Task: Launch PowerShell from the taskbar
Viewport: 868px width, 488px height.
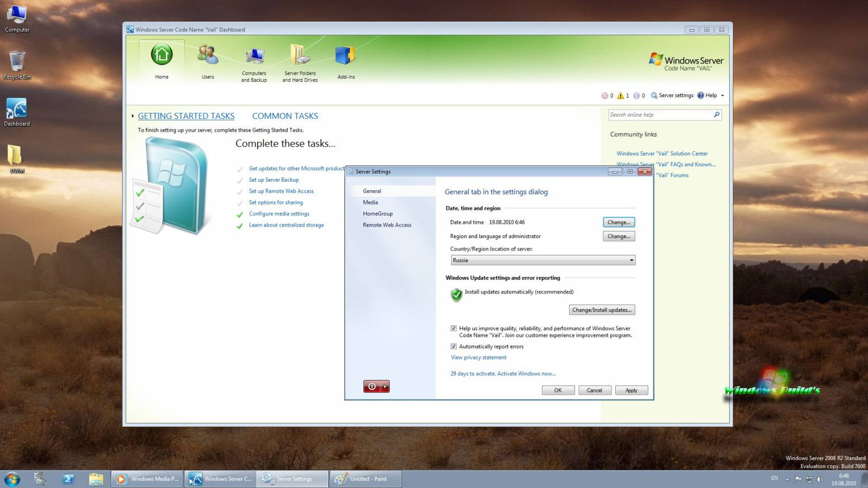Action: pyautogui.click(x=68, y=479)
